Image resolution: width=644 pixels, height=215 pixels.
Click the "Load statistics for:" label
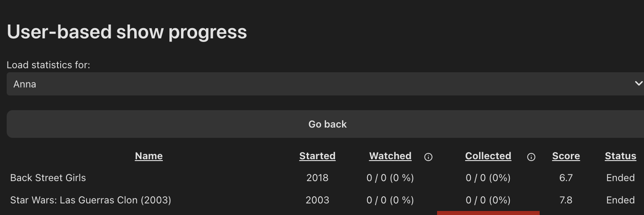pos(48,65)
